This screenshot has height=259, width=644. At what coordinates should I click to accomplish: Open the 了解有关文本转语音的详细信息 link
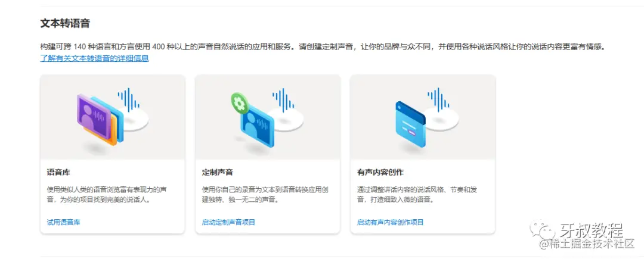point(94,58)
